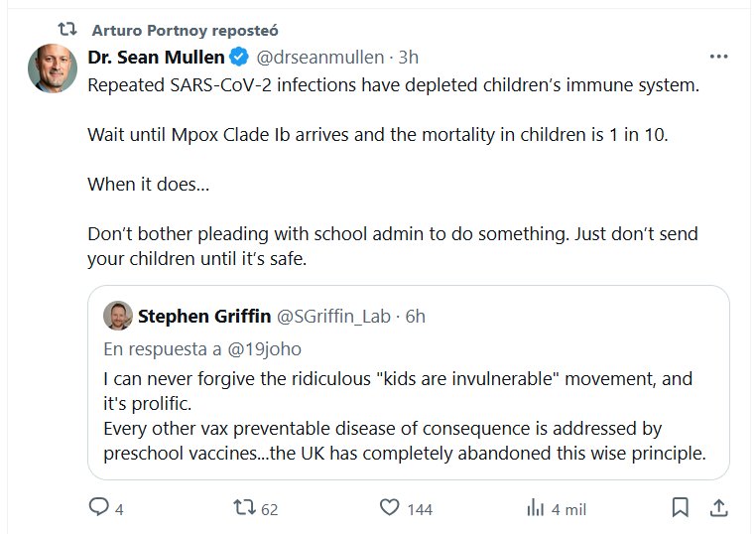The height and width of the screenshot is (534, 756).
Task: Click the blue verified badge
Action: coord(238,57)
